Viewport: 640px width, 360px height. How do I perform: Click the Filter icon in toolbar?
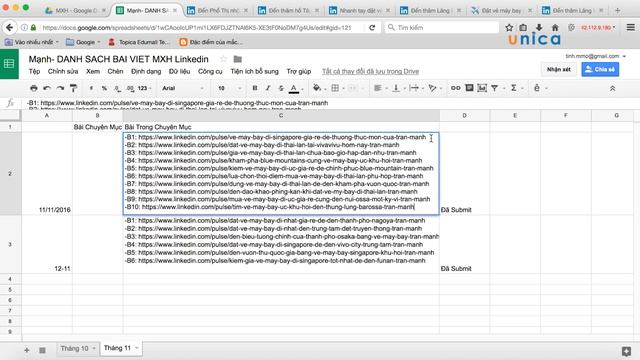(x=494, y=88)
